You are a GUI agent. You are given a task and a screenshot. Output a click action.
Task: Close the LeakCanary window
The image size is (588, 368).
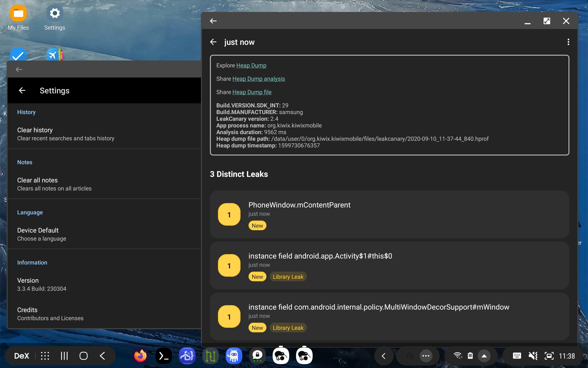coord(566,21)
